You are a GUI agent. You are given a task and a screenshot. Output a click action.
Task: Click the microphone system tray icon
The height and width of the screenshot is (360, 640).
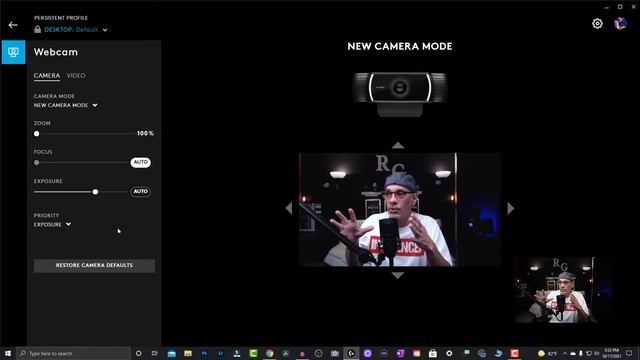click(x=581, y=353)
